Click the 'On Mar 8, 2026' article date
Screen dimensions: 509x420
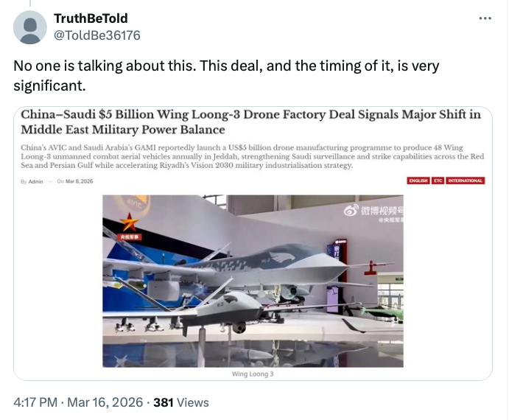pyautogui.click(x=74, y=181)
